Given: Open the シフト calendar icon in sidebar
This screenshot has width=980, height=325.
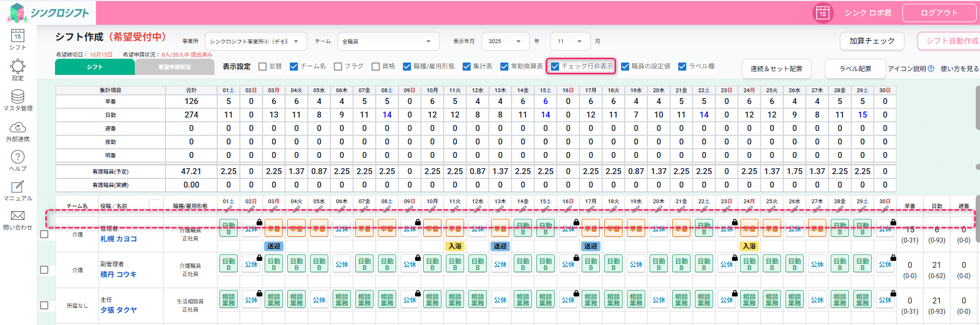Looking at the screenshot, I should [x=18, y=37].
